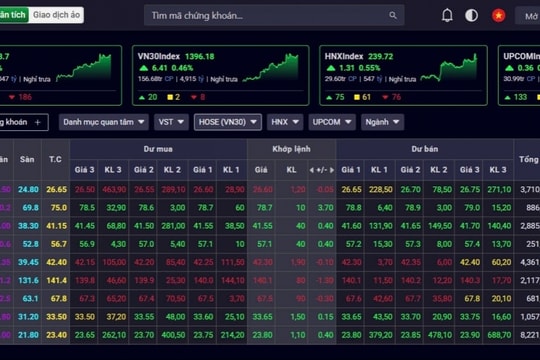The image size is (540, 360).
Task: Click matched price 23.80 in Khớp lệnh column
Action: 262,335
